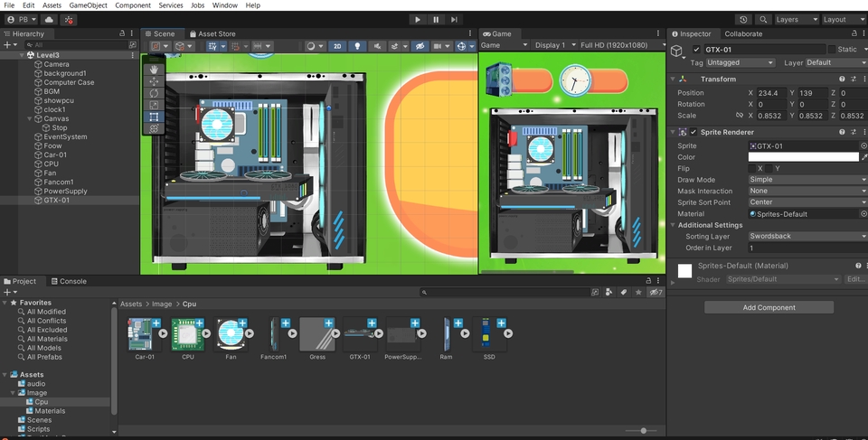Click the Play button
This screenshot has width=868, height=440.
coord(418,19)
